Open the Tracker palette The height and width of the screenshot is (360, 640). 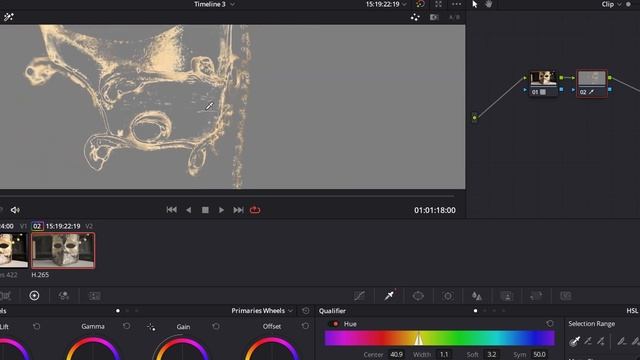(x=448, y=296)
